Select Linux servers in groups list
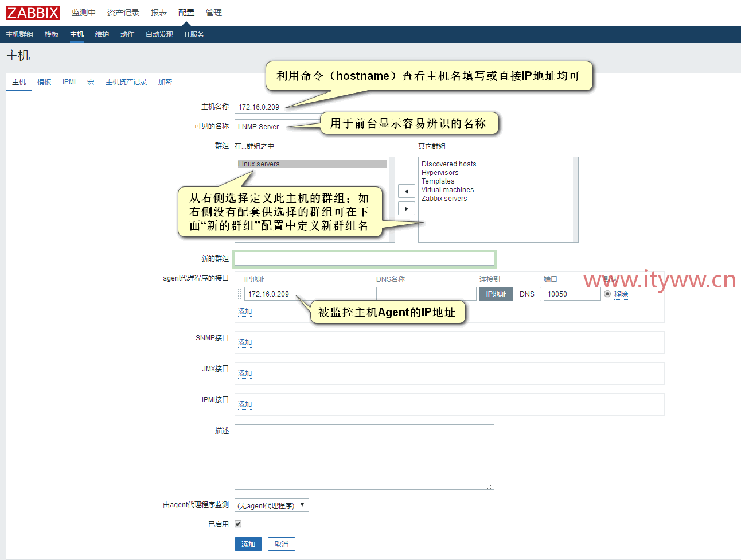 tap(312, 164)
